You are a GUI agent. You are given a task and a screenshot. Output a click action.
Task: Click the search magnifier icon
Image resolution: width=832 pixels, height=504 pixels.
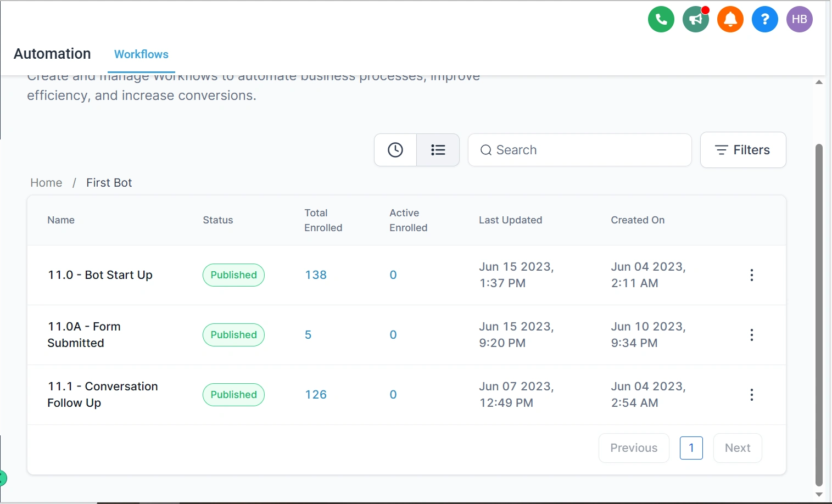[486, 150]
